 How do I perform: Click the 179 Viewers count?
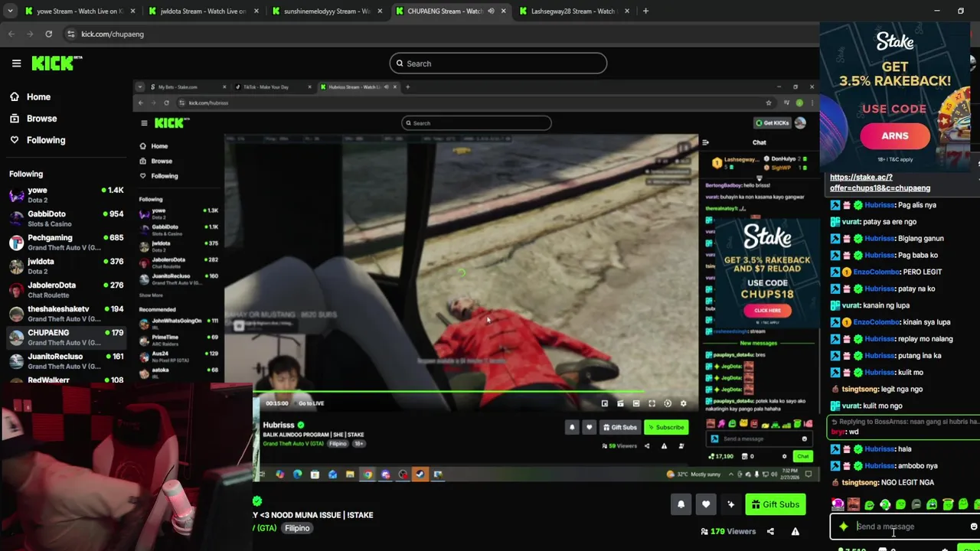pyautogui.click(x=727, y=531)
